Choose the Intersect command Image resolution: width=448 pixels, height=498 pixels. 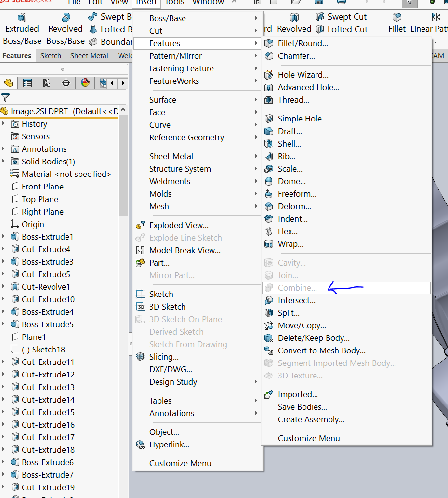click(x=346, y=300)
